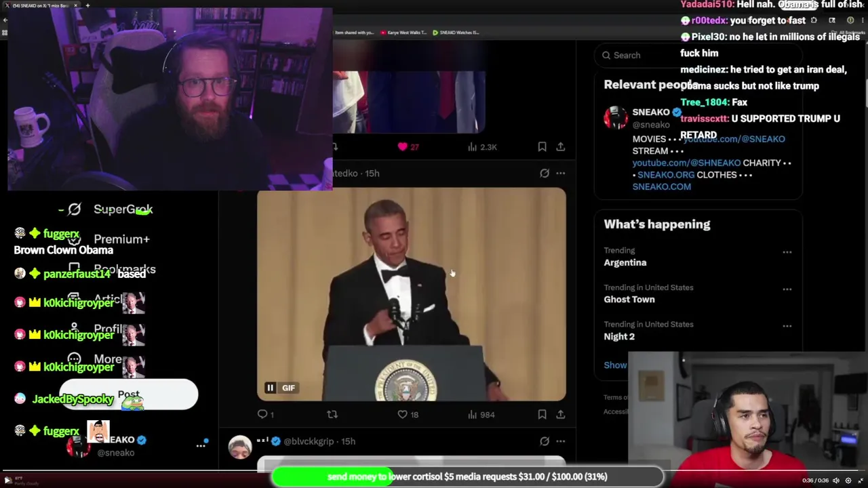The height and width of the screenshot is (488, 868).
Task: Repost the Obama GIF post
Action: pyautogui.click(x=332, y=414)
